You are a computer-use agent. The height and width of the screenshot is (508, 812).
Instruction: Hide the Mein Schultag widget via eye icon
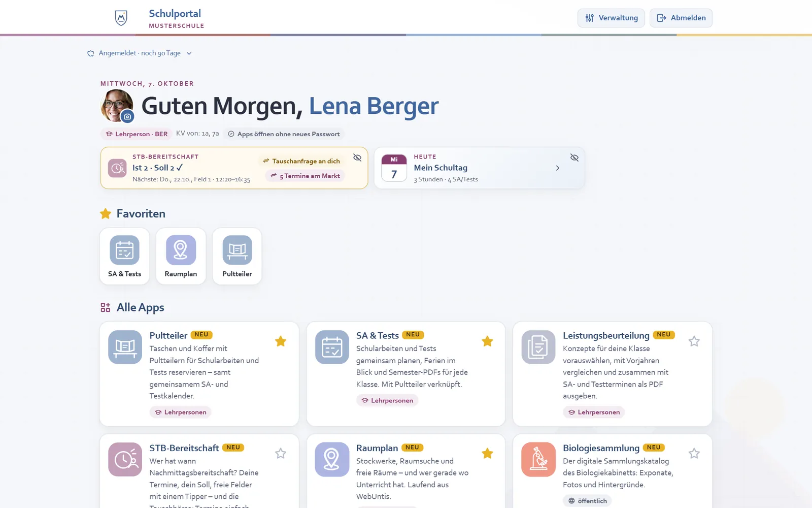click(x=574, y=158)
